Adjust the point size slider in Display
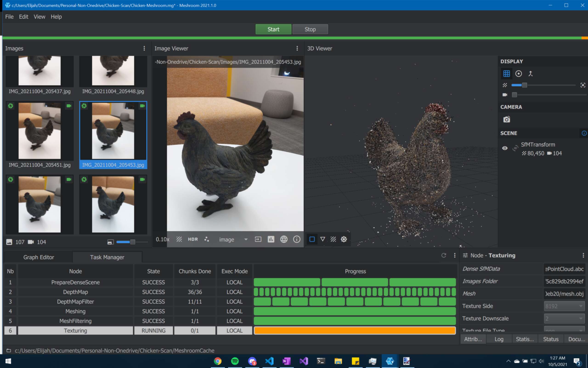This screenshot has height=368, width=588. (543, 85)
